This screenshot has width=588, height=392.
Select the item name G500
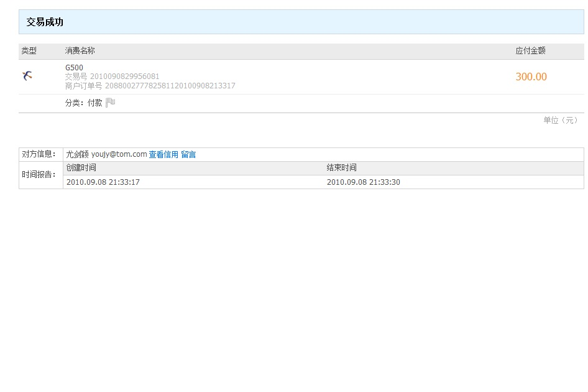pos(74,68)
